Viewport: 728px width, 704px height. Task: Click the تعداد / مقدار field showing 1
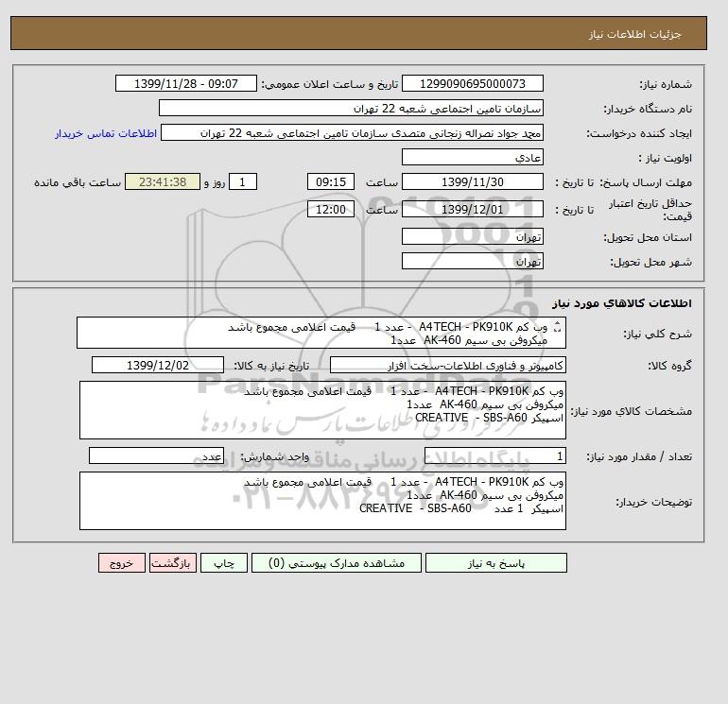tap(495, 456)
